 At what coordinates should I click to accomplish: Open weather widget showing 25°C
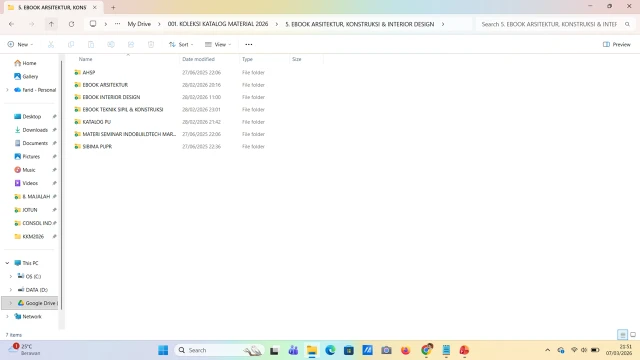point(24,350)
